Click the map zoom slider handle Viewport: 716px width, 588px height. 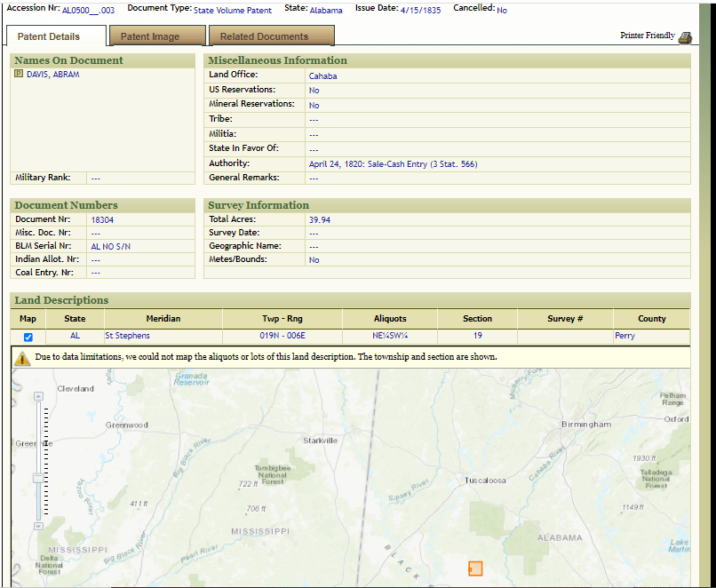[x=36, y=478]
